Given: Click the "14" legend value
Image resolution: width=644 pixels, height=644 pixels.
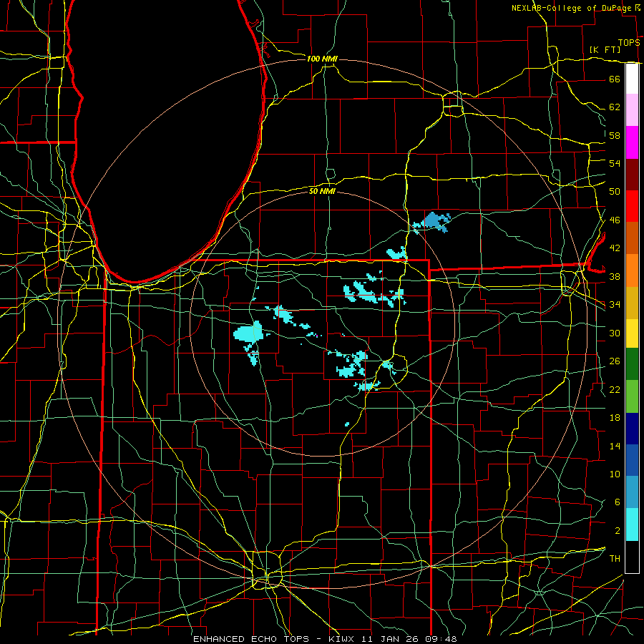Looking at the screenshot, I should [x=615, y=446].
